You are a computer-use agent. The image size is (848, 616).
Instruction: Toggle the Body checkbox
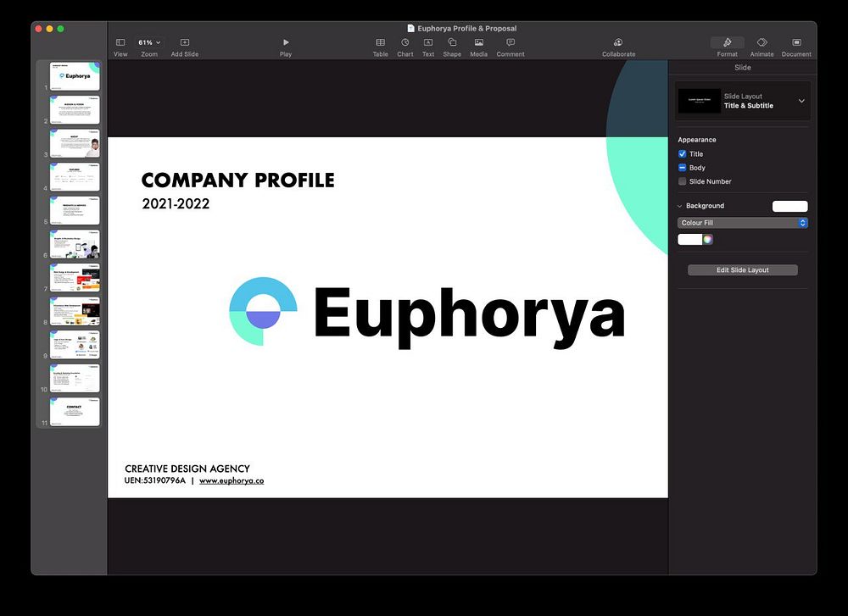click(683, 168)
